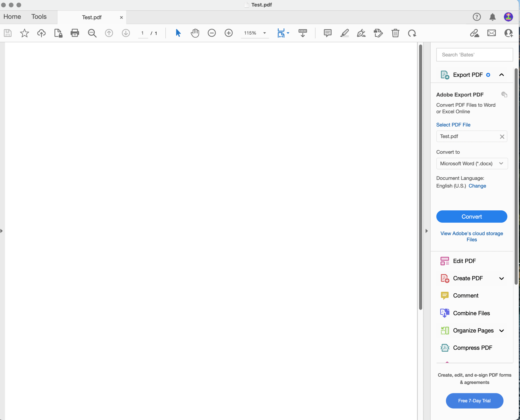
Task: Click the Search 'Bates' tools field
Action: 474,55
